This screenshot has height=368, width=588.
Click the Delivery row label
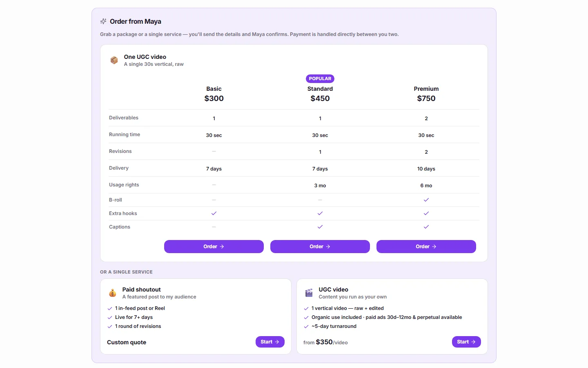coord(119,168)
